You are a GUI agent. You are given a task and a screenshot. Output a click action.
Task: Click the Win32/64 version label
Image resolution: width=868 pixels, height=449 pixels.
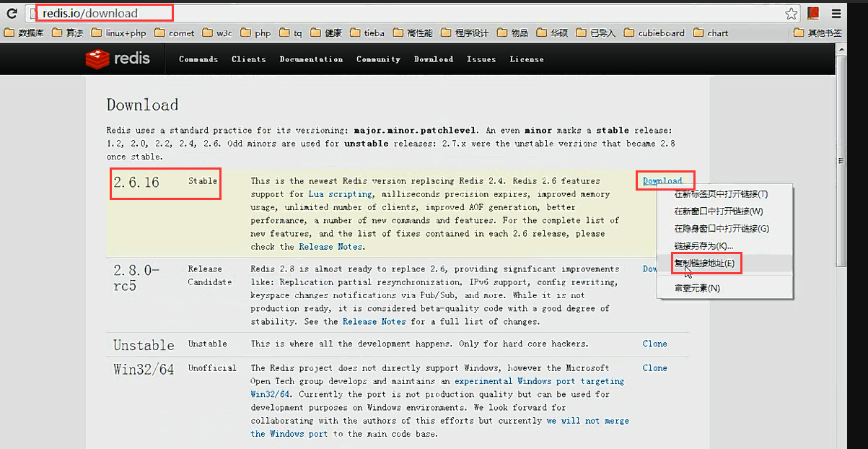click(144, 370)
